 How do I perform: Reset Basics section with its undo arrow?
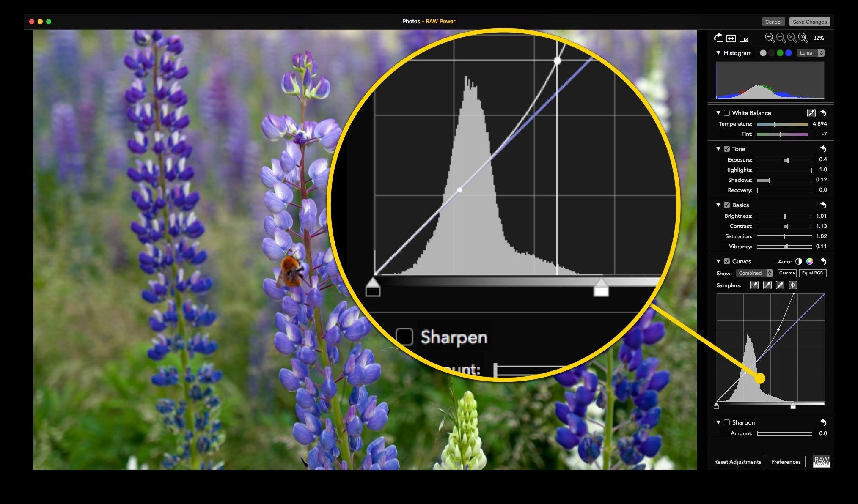(x=823, y=205)
